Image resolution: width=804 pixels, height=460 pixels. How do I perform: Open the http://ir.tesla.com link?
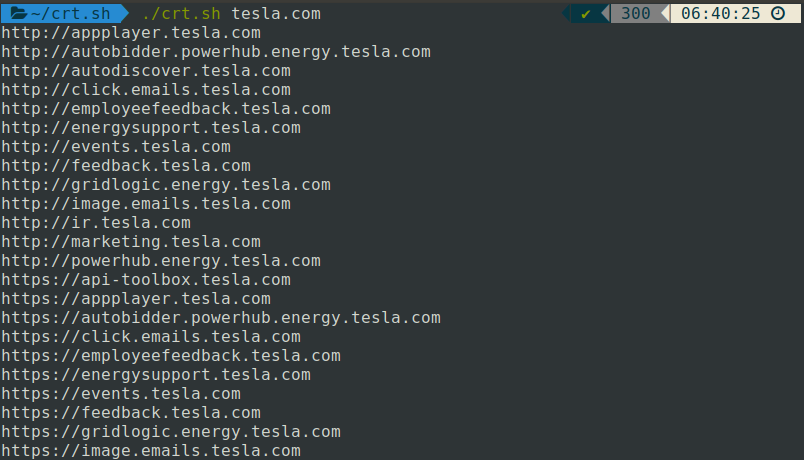click(96, 223)
